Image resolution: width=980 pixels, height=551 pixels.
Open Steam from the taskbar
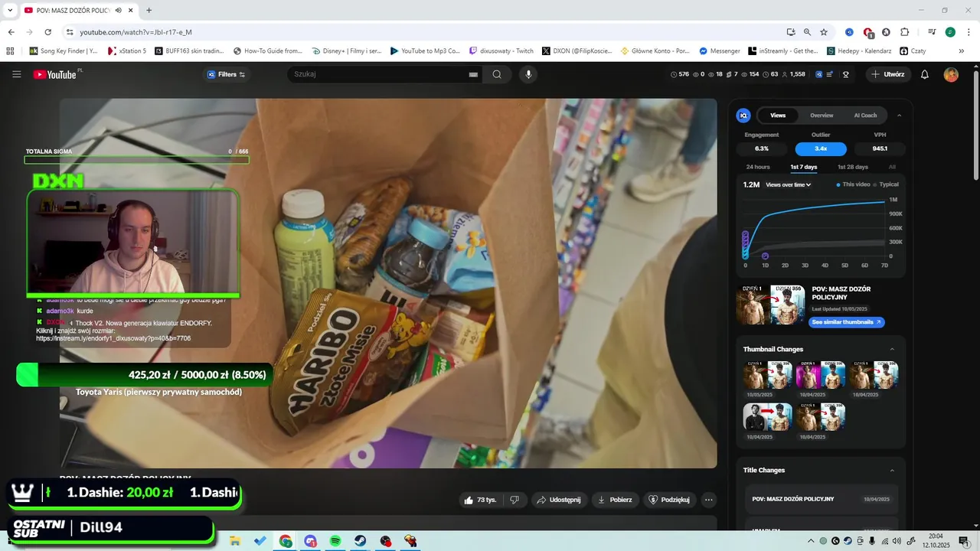click(360, 541)
